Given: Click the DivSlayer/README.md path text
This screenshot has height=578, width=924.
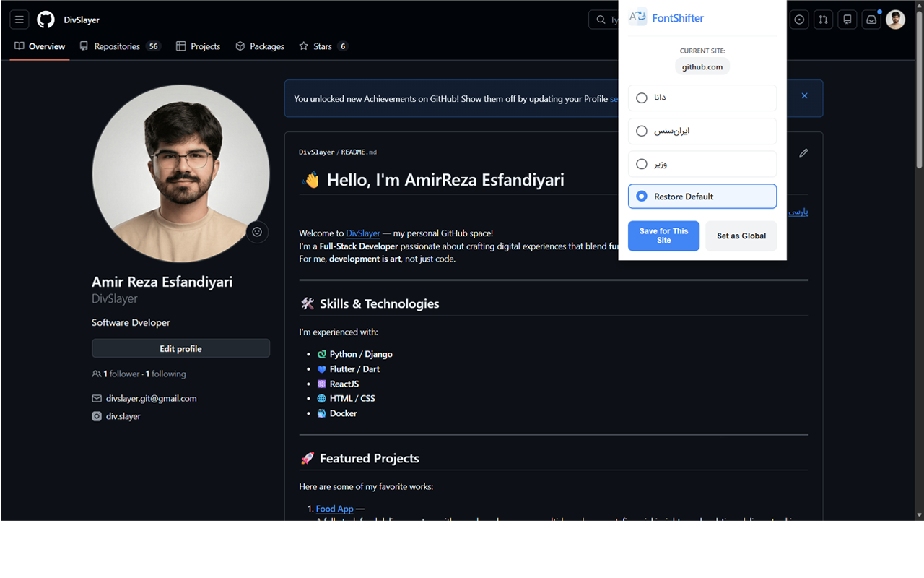Looking at the screenshot, I should pyautogui.click(x=338, y=152).
